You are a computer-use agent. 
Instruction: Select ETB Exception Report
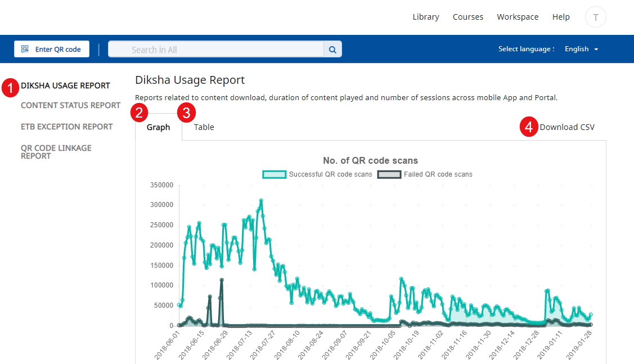(66, 127)
